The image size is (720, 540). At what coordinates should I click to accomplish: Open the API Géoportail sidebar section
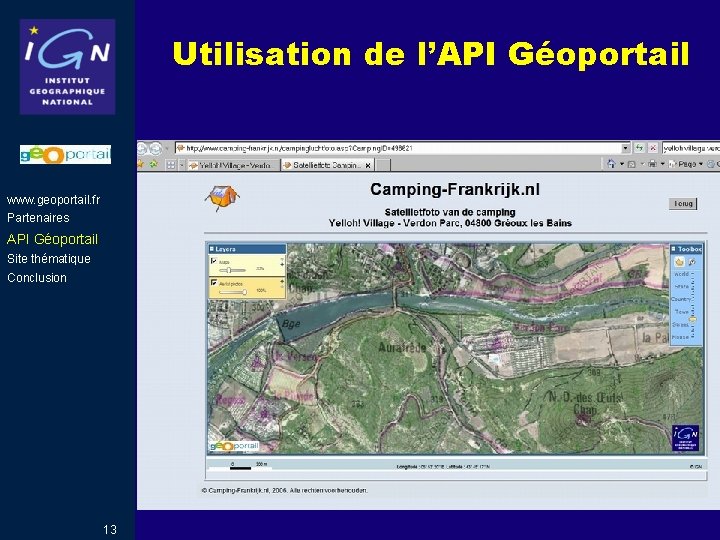(52, 239)
